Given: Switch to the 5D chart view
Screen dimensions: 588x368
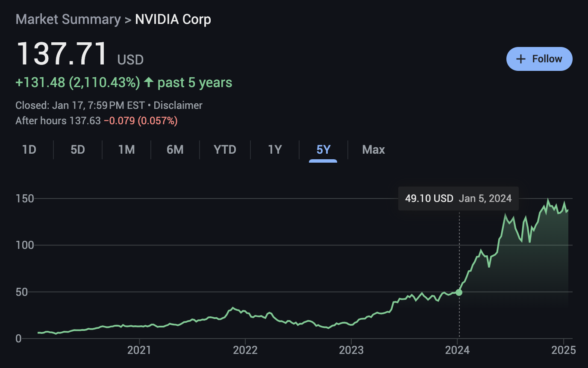Looking at the screenshot, I should point(78,149).
